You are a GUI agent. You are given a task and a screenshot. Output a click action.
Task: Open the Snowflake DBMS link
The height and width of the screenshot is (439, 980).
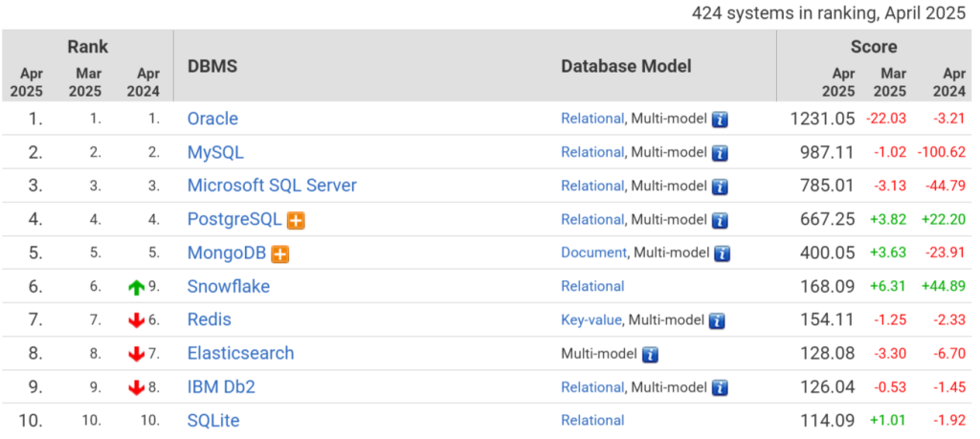[x=228, y=286]
